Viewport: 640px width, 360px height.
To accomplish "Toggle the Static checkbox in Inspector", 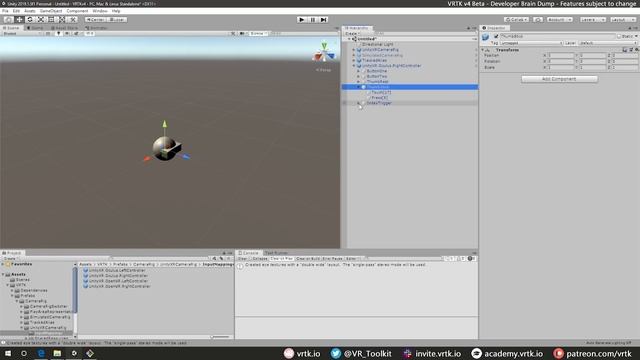I will coord(619,36).
